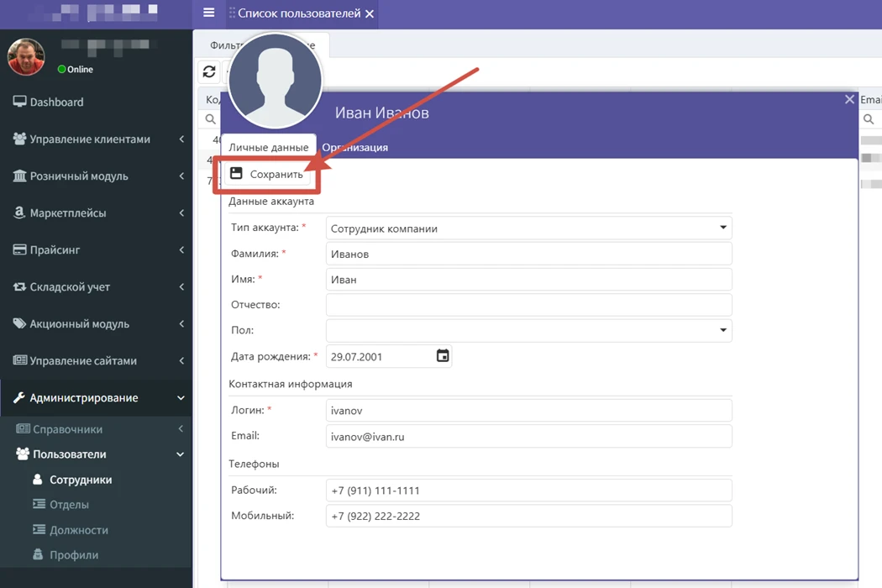The width and height of the screenshot is (882, 588).
Task: Click the Отчество input field
Action: click(x=528, y=305)
